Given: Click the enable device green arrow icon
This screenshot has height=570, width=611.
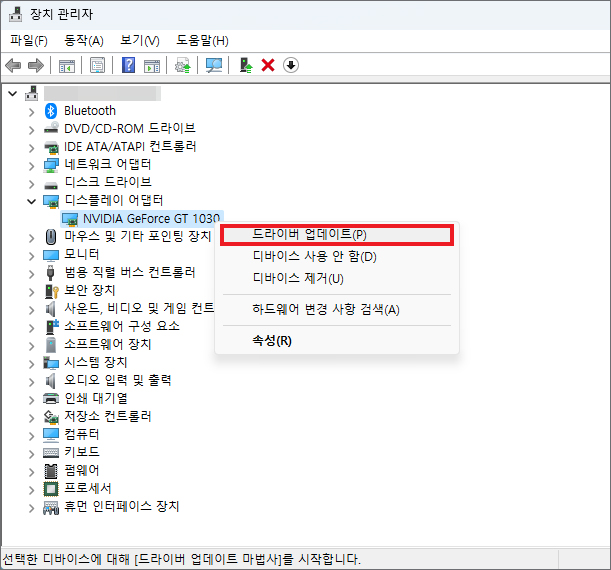Looking at the screenshot, I should click(x=245, y=65).
